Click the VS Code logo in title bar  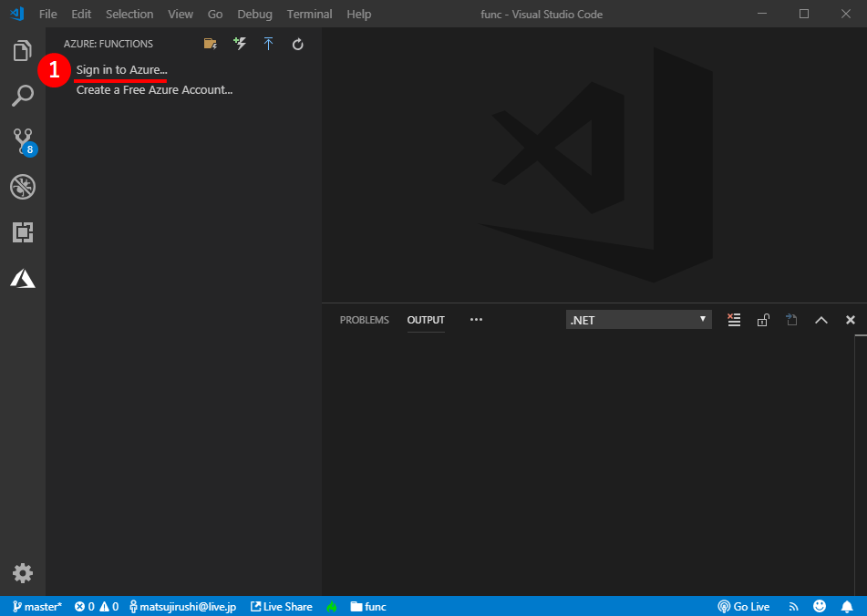click(17, 14)
